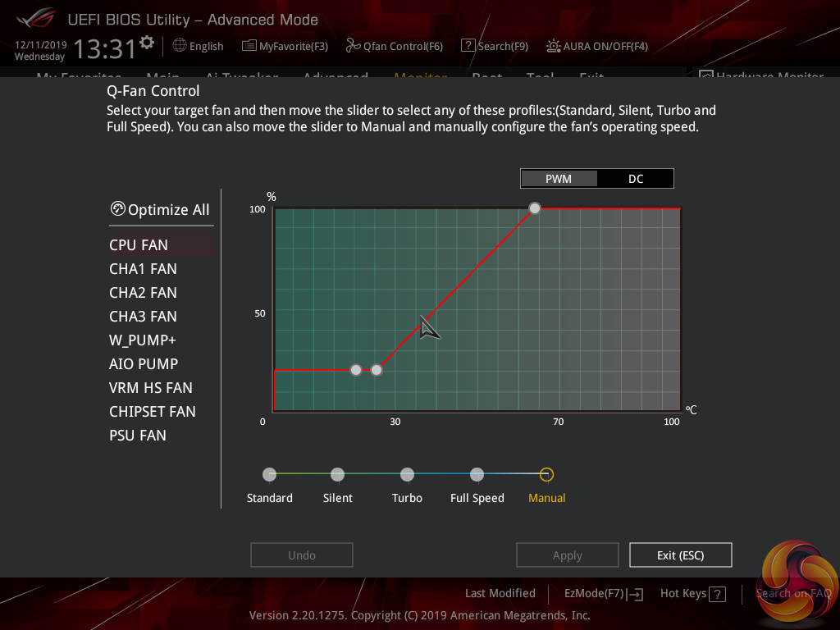The height and width of the screenshot is (630, 840).
Task: Click Last Modified link
Action: [x=500, y=593]
